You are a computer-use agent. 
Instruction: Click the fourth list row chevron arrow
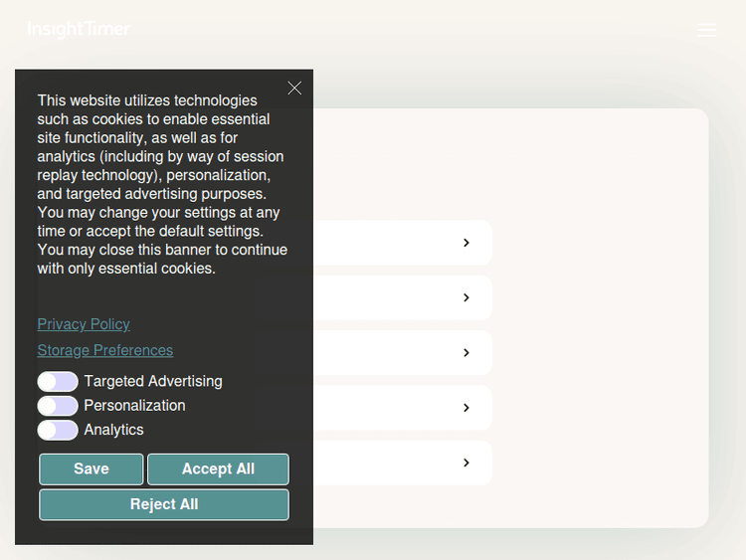pos(466,408)
